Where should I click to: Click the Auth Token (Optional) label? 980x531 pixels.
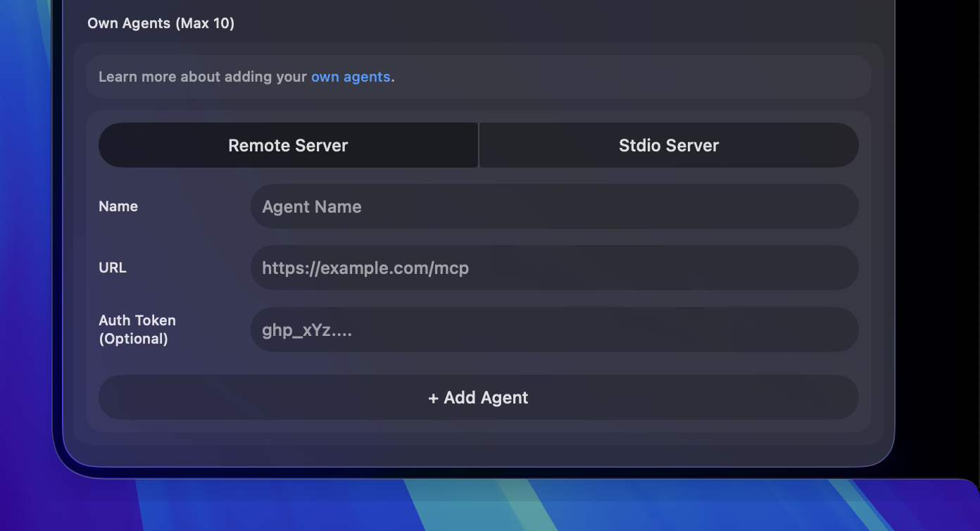click(x=137, y=330)
